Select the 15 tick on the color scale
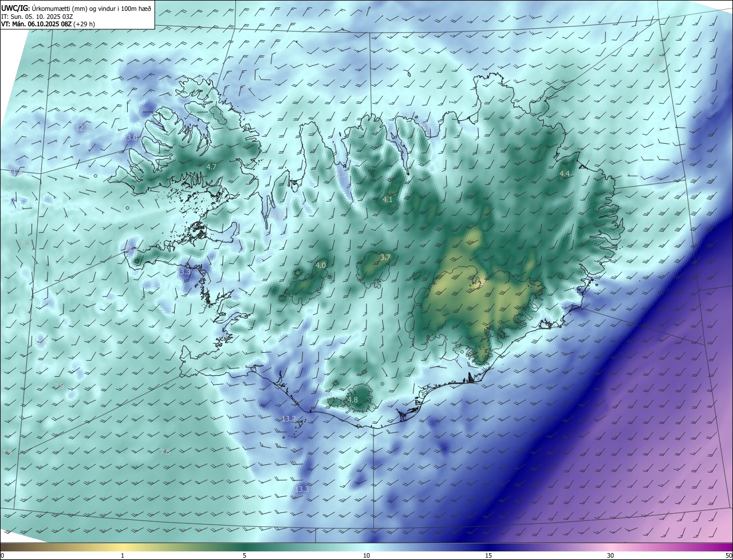This screenshot has height=560, width=733. [488, 556]
